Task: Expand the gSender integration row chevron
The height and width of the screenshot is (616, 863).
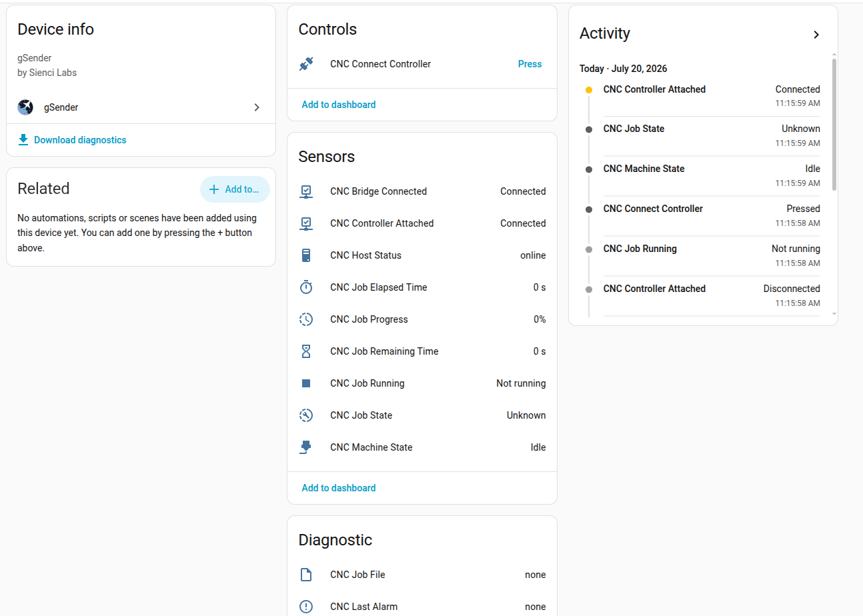Action: tap(257, 107)
